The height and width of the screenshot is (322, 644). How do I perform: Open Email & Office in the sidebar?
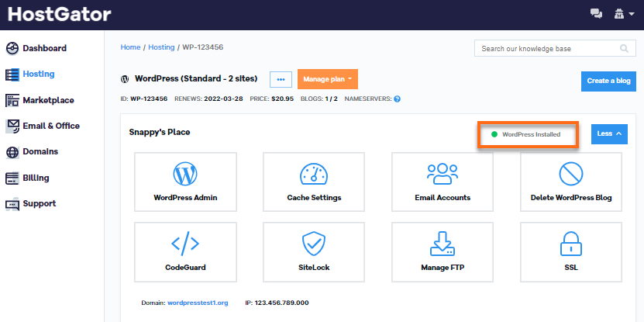pos(43,126)
